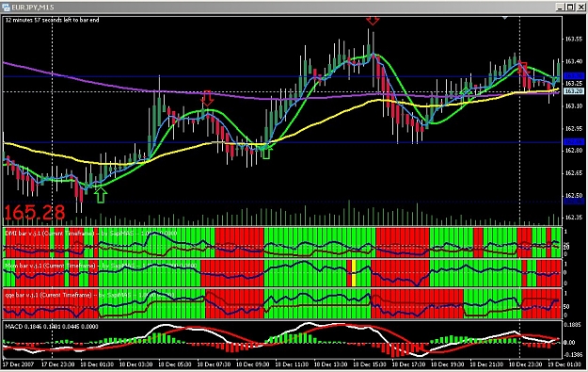Click the 18 Dec 19:30 time label
Image resolution: width=588 pixels, height=372 pixels.
tap(448, 364)
